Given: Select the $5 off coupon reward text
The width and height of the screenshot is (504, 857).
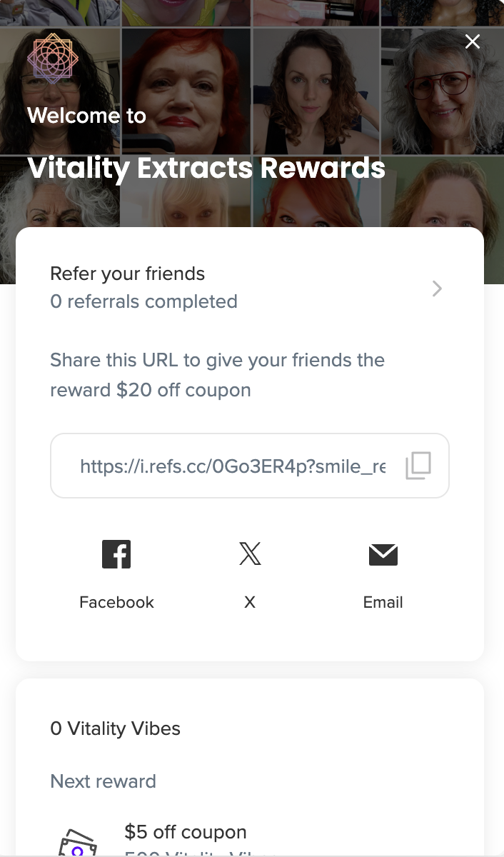Looking at the screenshot, I should 186,832.
